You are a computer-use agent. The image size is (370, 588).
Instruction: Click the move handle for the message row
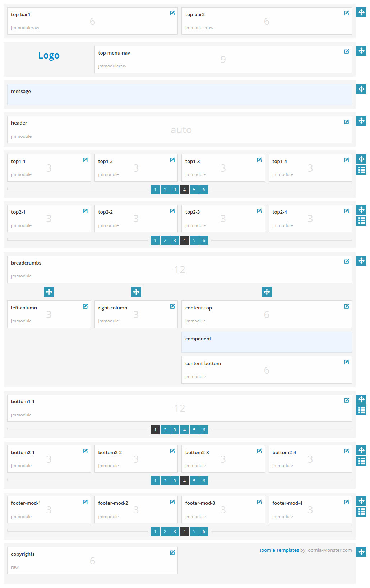click(361, 89)
